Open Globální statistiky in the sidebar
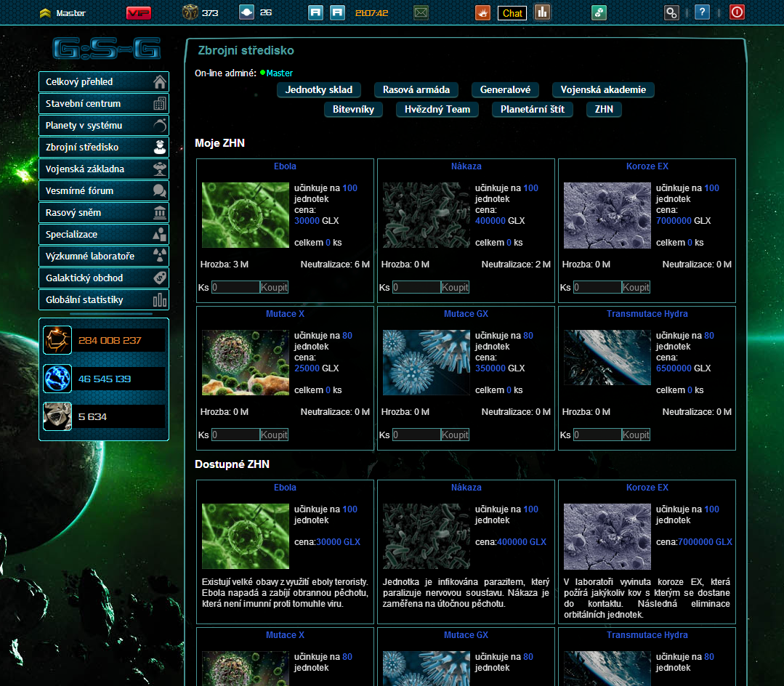 (104, 299)
